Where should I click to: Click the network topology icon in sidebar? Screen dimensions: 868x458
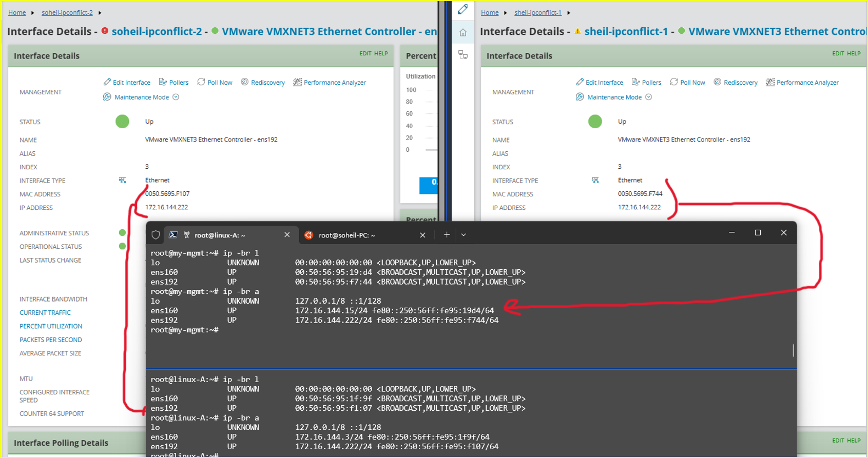(463, 55)
